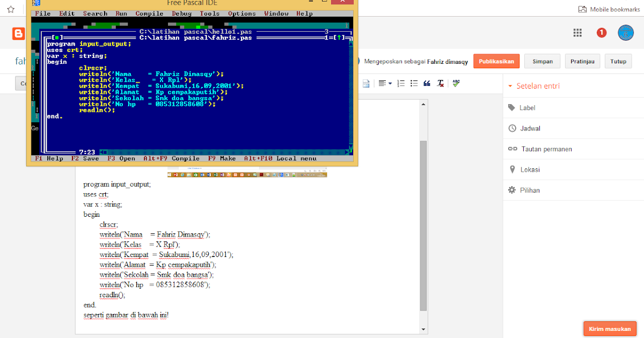Open File menu in Free Pascal IDE
This screenshot has height=338, width=644.
click(42, 13)
